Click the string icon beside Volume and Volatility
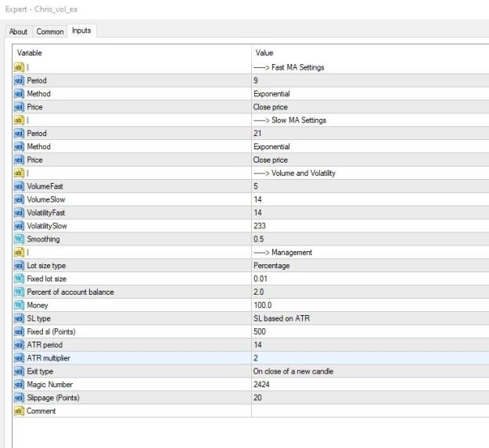 pyautogui.click(x=19, y=173)
